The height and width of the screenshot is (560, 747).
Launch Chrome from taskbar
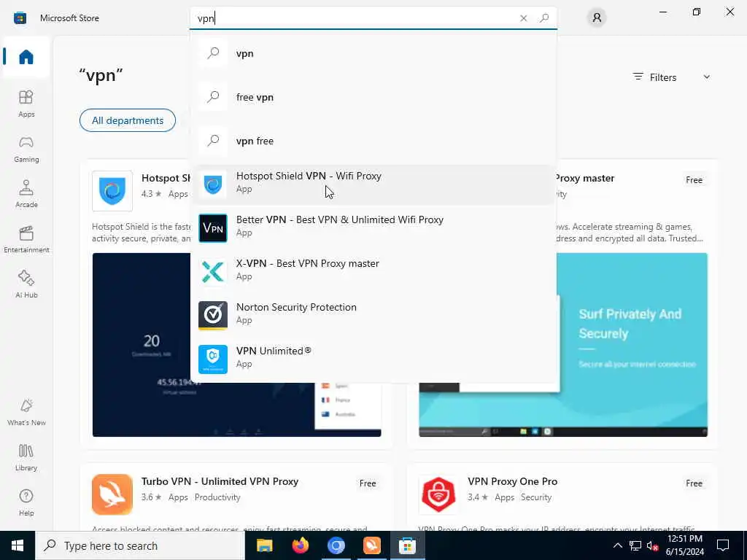pyautogui.click(x=336, y=545)
